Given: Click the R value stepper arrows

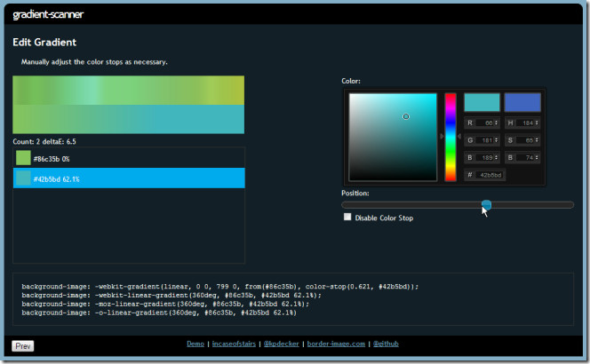Looking at the screenshot, I should pyautogui.click(x=496, y=123).
